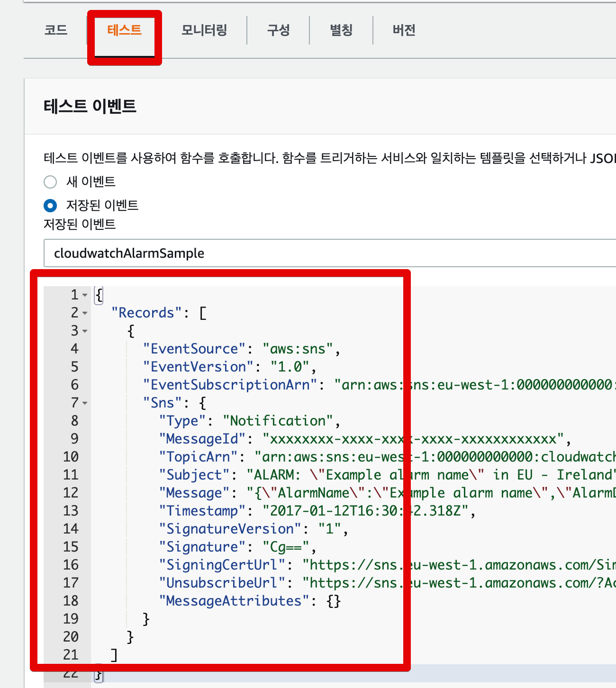616x688 pixels.
Task: Collapse the Sns object fold on line 7
Action: [85, 403]
